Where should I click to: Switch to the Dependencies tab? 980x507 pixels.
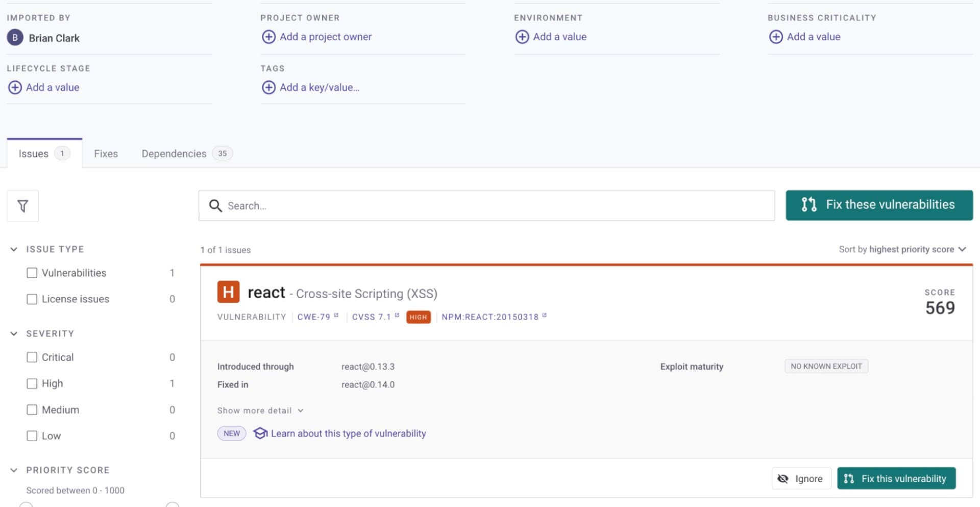(x=174, y=153)
